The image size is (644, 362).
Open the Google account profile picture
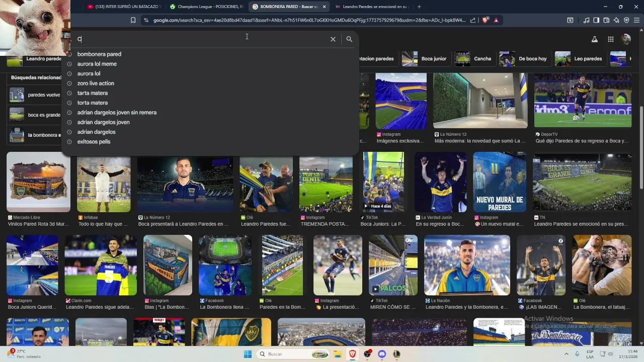point(626,39)
